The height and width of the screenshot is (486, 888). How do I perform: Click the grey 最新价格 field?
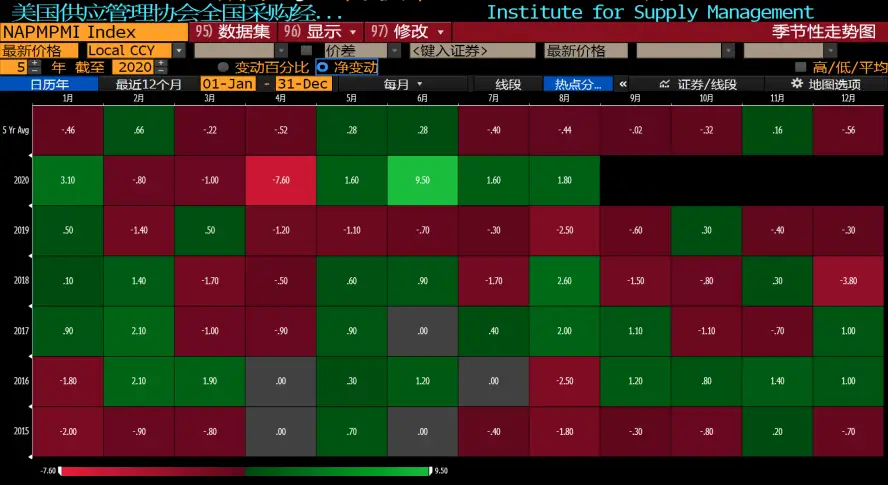click(x=586, y=50)
